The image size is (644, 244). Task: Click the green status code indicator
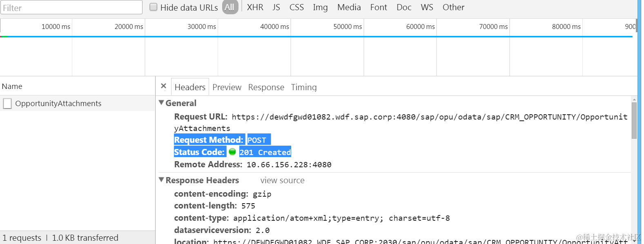[232, 152]
